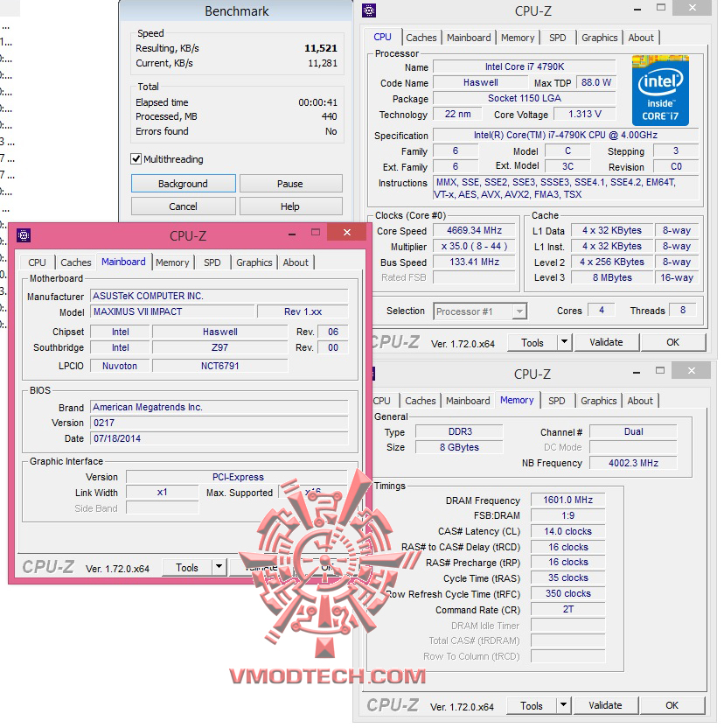724x728 pixels.
Task: Click the Specification i7-4790K field
Action: pos(565,135)
